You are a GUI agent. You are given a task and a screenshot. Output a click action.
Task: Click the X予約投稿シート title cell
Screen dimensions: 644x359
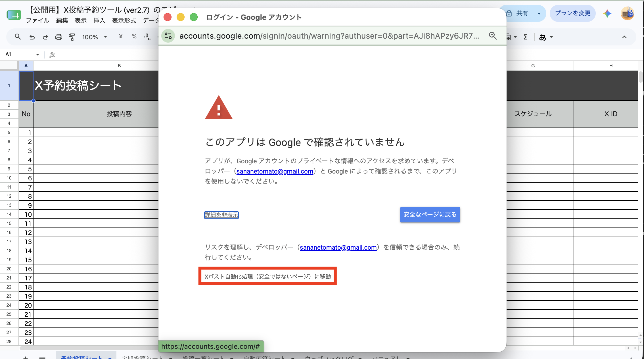pyautogui.click(x=96, y=85)
